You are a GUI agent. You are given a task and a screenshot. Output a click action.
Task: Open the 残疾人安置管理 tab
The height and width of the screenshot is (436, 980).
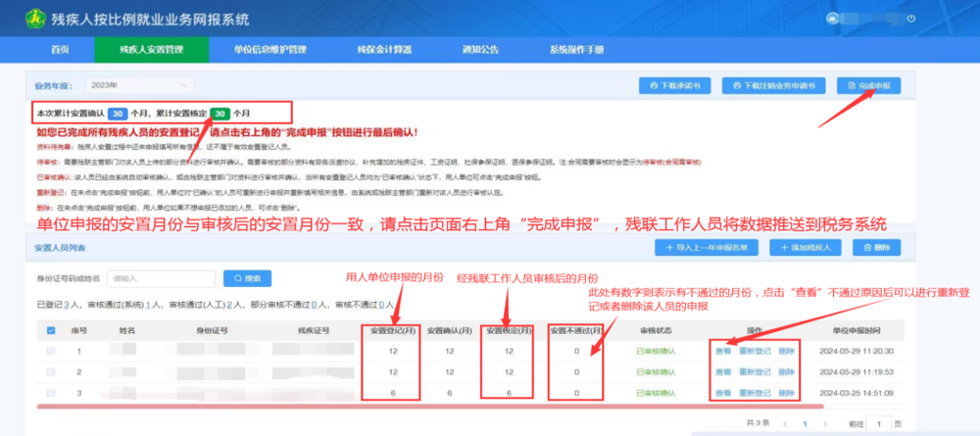[x=151, y=50]
